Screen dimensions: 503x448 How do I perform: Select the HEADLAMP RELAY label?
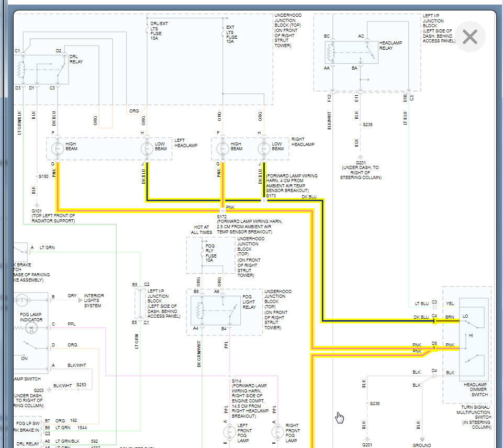[x=390, y=45]
